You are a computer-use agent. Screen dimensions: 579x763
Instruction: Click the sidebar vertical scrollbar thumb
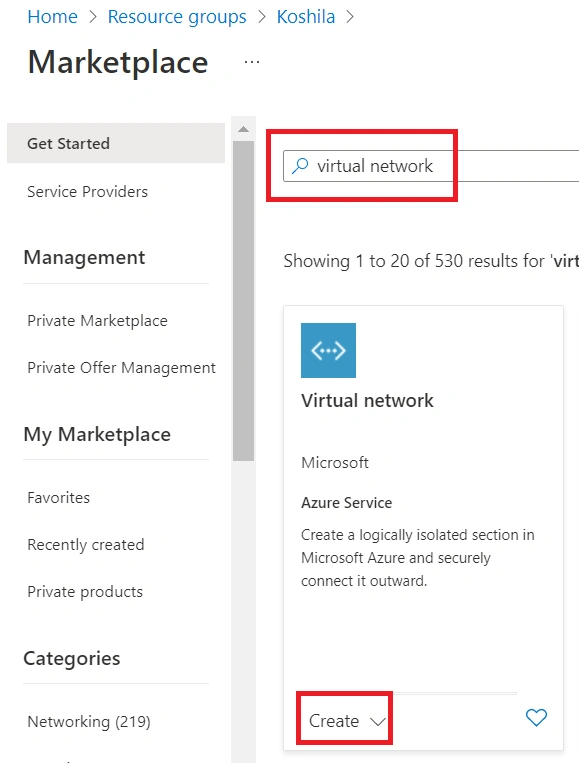click(243, 301)
